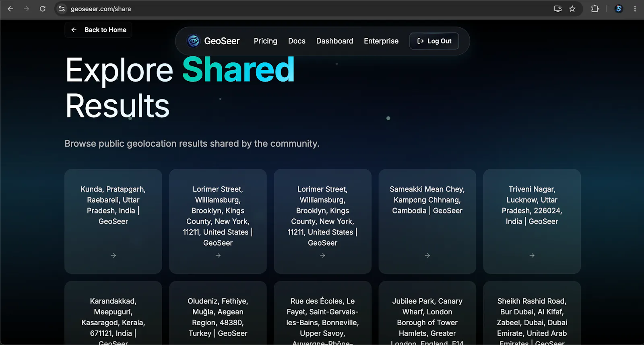Image resolution: width=644 pixels, height=345 pixels.
Task: Click the left arrow in Back to Home
Action: pyautogui.click(x=74, y=30)
